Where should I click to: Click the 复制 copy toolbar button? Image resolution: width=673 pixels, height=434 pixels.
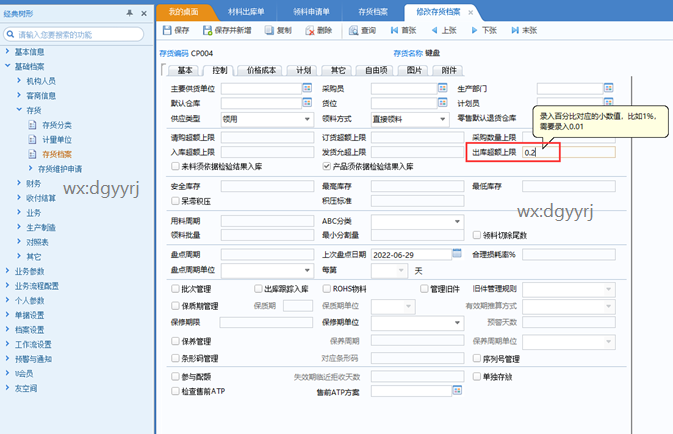278,30
